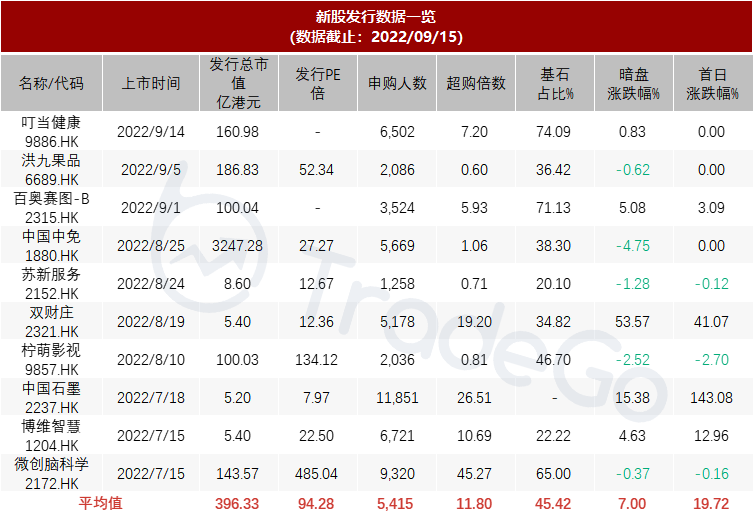This screenshot has width=753, height=514.
Task: Click the first-day change 143.08
Action: click(x=711, y=397)
